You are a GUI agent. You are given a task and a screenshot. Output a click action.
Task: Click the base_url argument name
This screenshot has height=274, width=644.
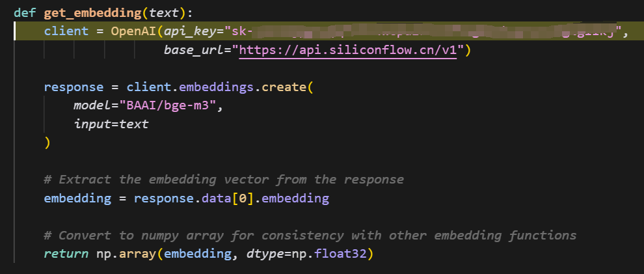coord(194,50)
